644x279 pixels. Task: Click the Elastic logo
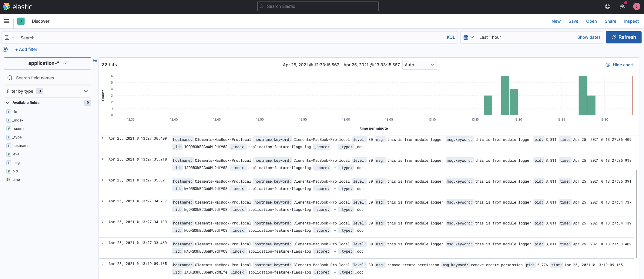17,7
